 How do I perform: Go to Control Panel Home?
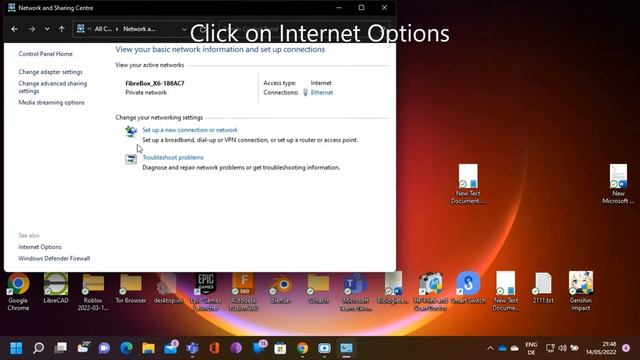pos(45,54)
